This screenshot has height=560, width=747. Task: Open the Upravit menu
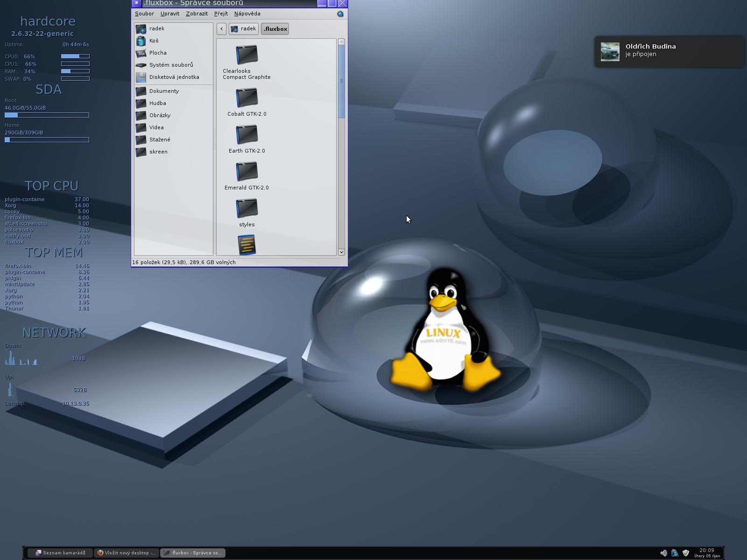click(170, 14)
